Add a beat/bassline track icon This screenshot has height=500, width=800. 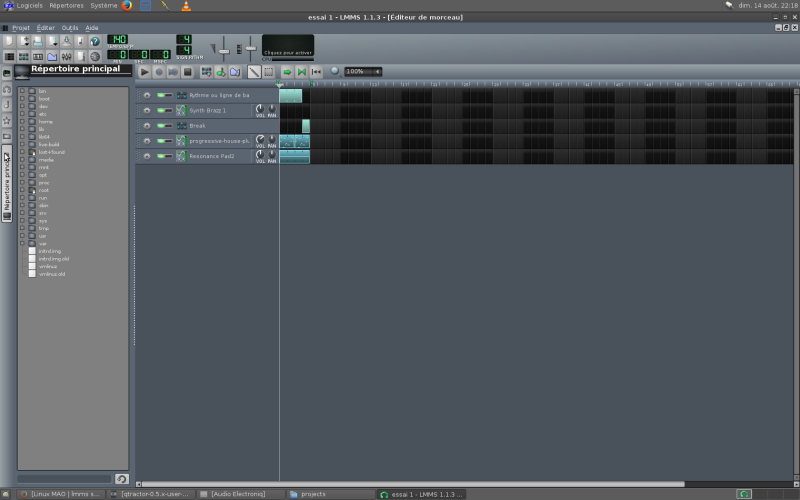point(206,72)
